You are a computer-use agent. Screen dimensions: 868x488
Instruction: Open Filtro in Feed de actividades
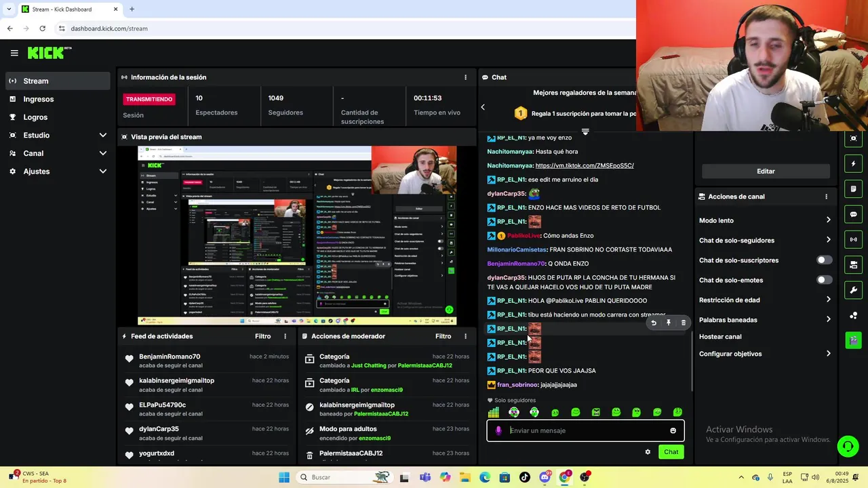[262, 336]
